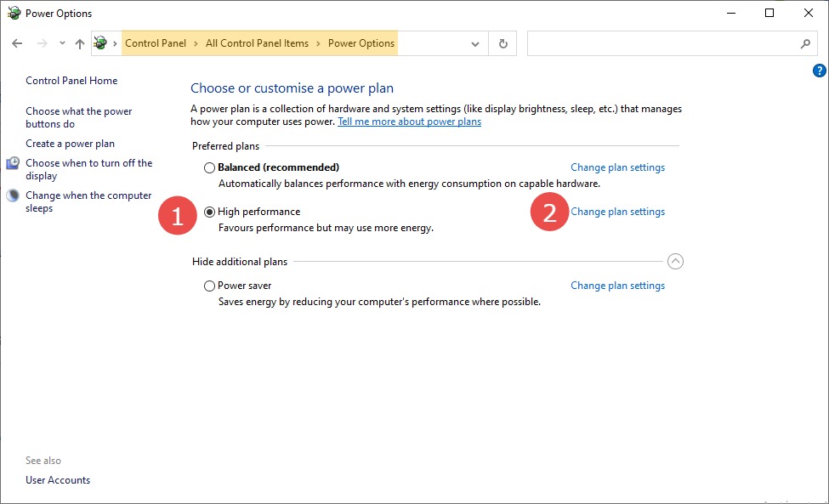Click the back navigation arrow

pyautogui.click(x=17, y=43)
